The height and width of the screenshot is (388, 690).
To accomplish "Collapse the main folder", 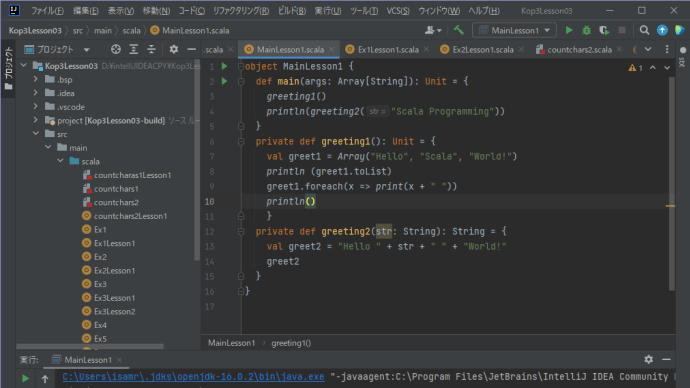I will pos(48,147).
